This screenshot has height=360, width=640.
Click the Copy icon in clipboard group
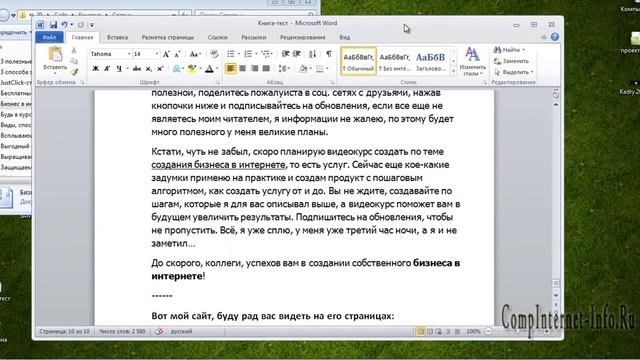[74, 61]
